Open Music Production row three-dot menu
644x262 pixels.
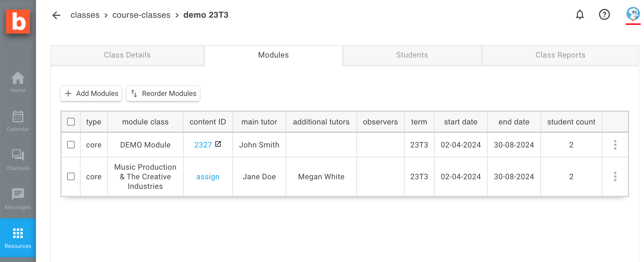615,177
